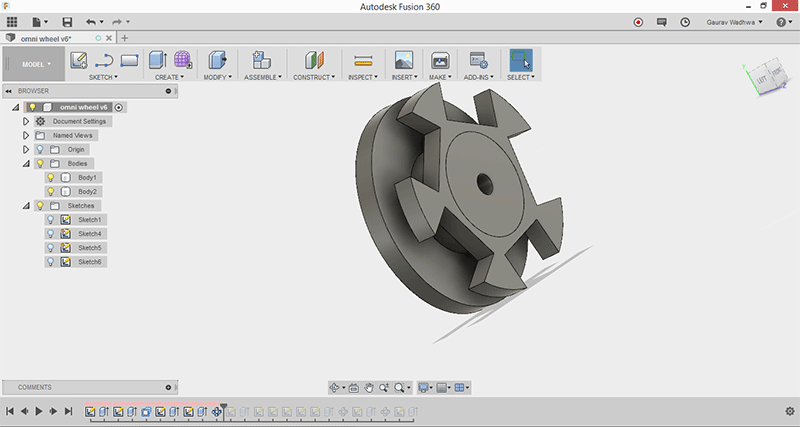The image size is (800, 427).
Task: Select the Pan hand tool
Action: coord(369,388)
